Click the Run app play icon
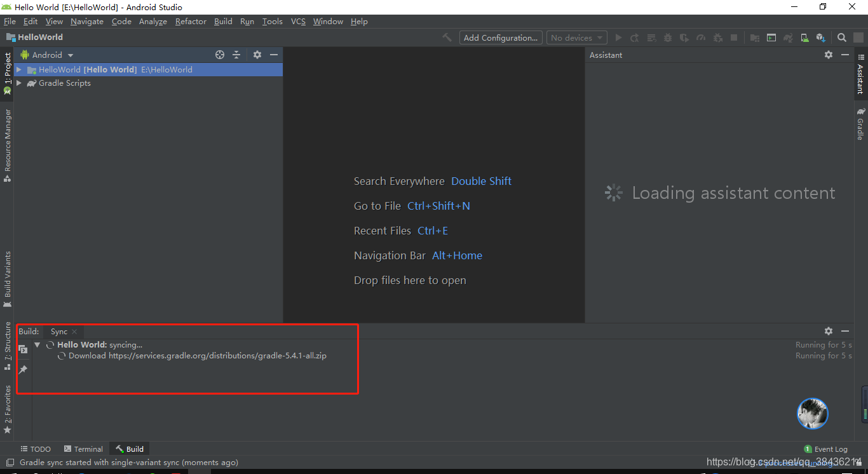868x474 pixels. pyautogui.click(x=618, y=37)
